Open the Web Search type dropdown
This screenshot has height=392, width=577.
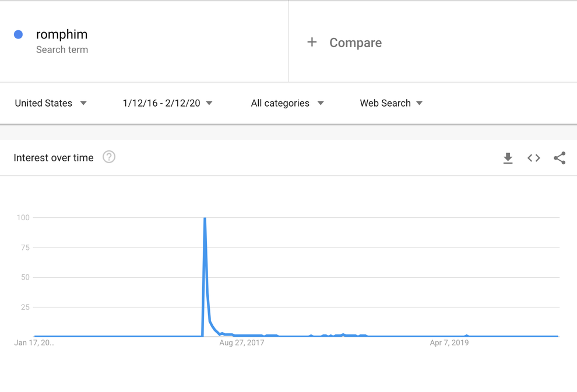[391, 103]
